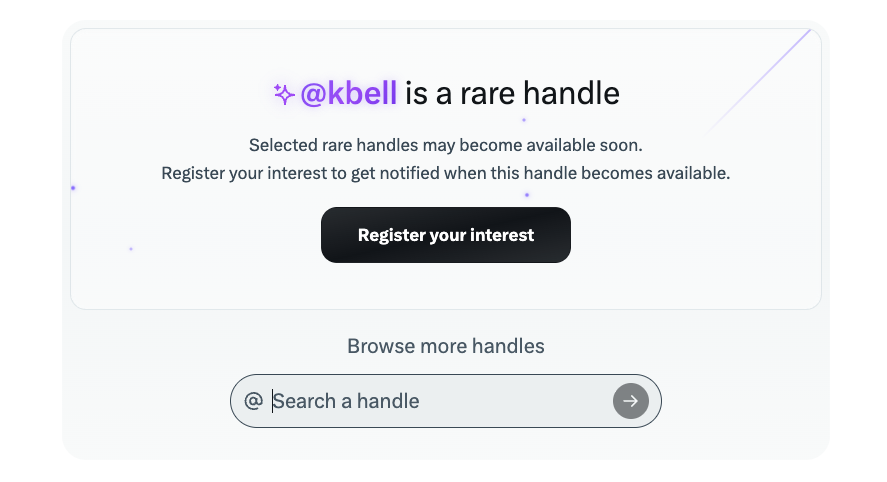Click the purple dot on card's left edge
The image size is (887, 482).
73,188
